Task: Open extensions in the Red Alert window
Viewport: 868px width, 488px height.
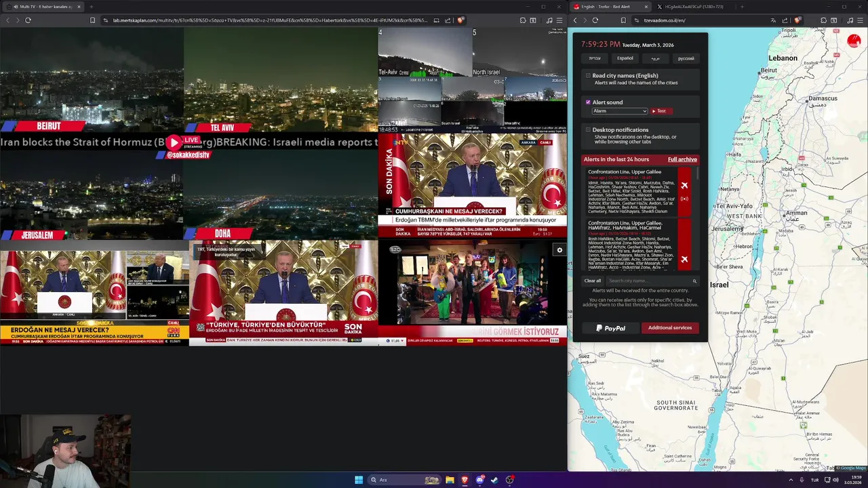Action: pos(823,20)
